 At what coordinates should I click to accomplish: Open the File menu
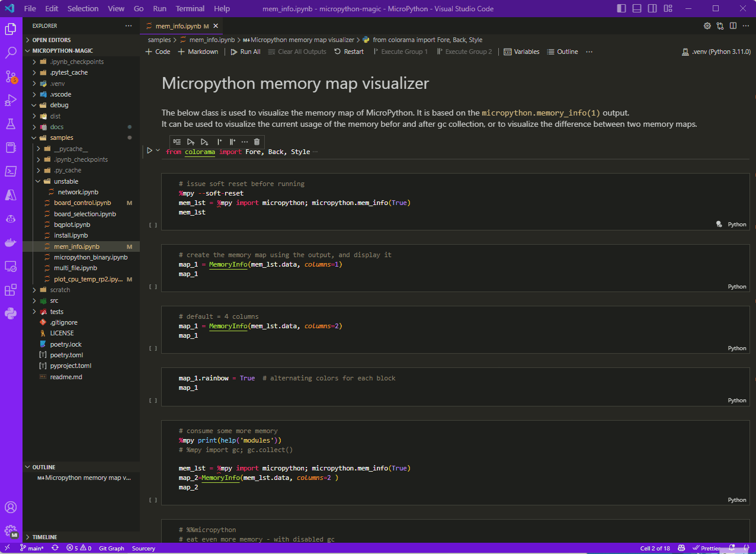coord(30,8)
